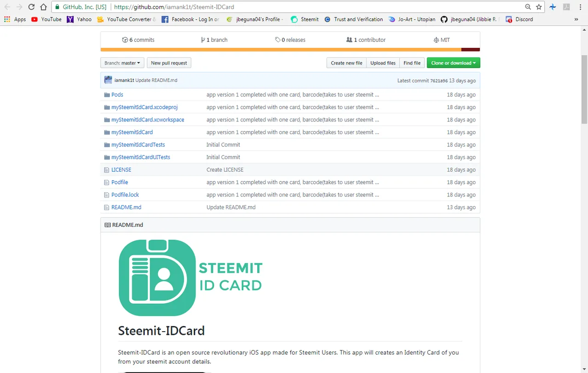Click the language color bar under the stats
Screen dimensions: 588x373
tap(290, 50)
